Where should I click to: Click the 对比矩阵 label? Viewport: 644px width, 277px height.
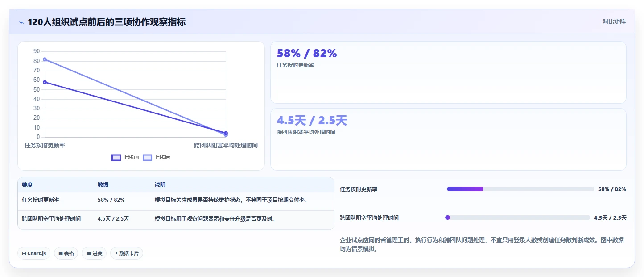(x=614, y=21)
